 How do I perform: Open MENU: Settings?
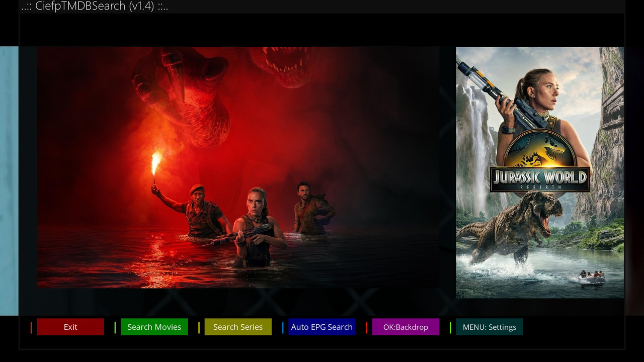click(490, 327)
